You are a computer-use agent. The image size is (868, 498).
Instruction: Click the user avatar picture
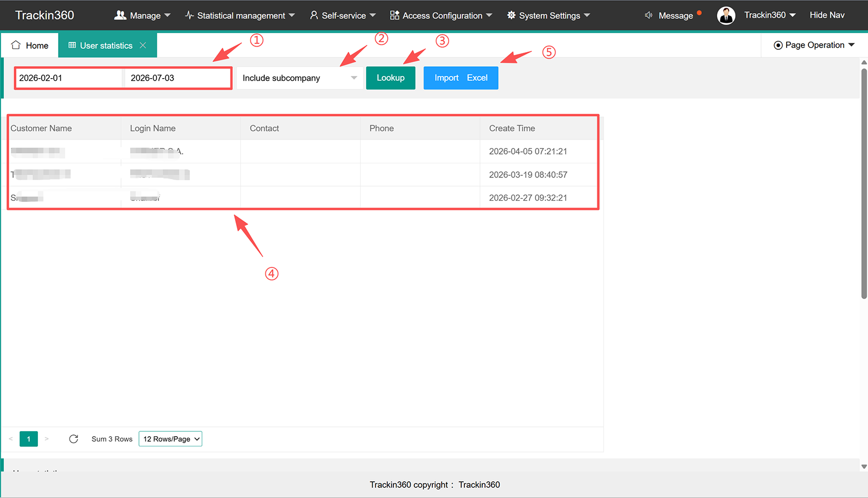coord(726,15)
